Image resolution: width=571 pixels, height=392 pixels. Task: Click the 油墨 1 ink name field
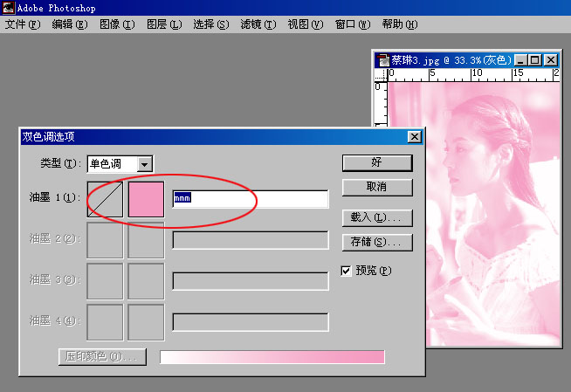coord(251,199)
